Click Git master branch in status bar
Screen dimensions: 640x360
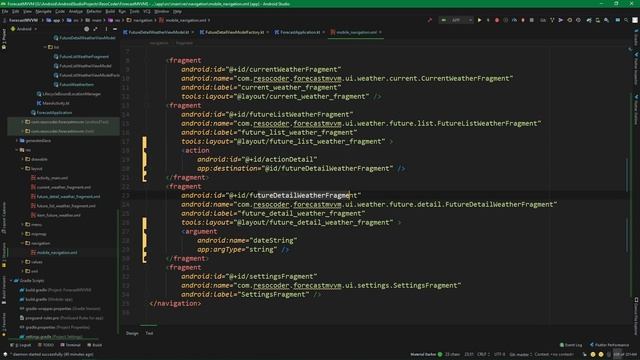[520, 354]
